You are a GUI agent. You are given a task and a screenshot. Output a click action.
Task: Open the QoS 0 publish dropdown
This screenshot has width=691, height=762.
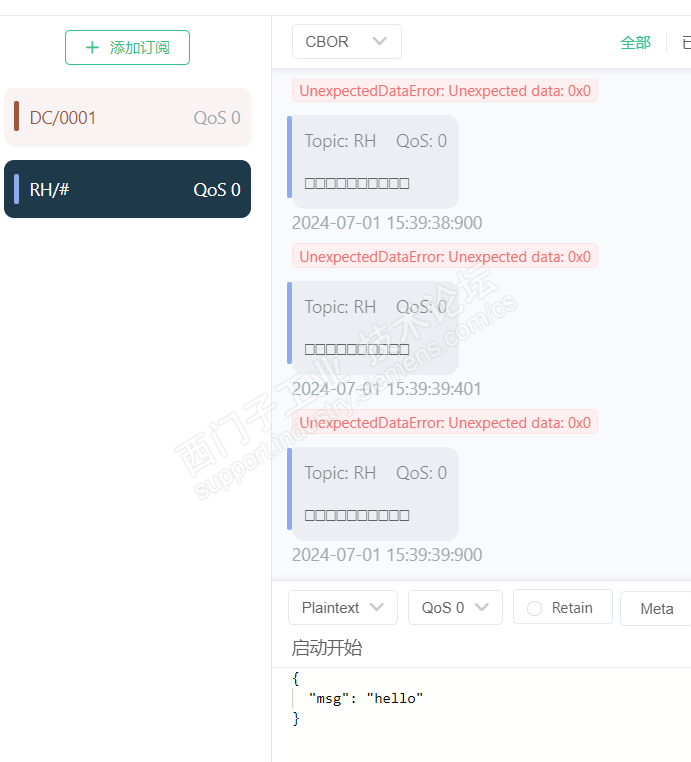tap(455, 607)
